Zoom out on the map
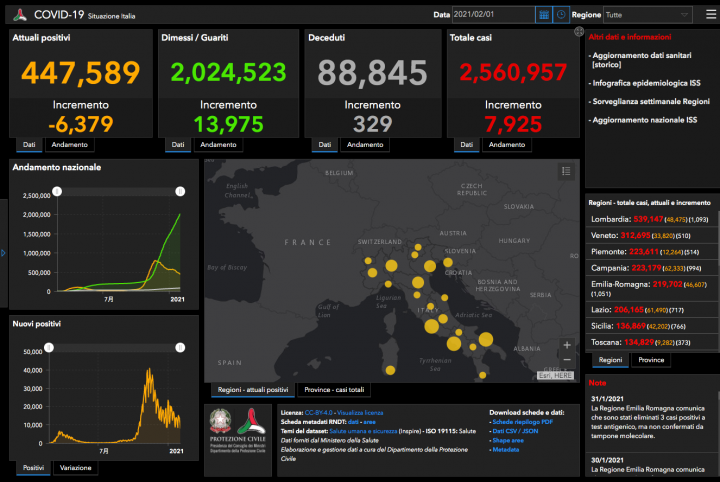720x482 pixels. pyautogui.click(x=567, y=360)
